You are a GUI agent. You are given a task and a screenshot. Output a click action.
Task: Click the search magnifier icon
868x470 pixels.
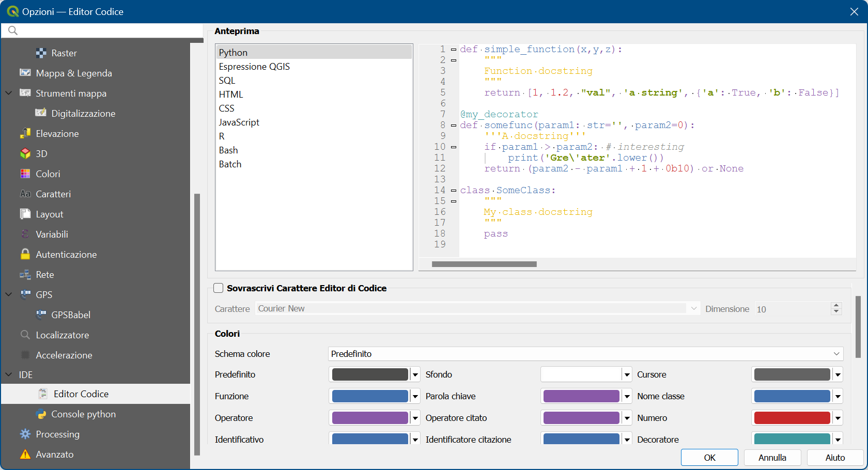tap(13, 30)
